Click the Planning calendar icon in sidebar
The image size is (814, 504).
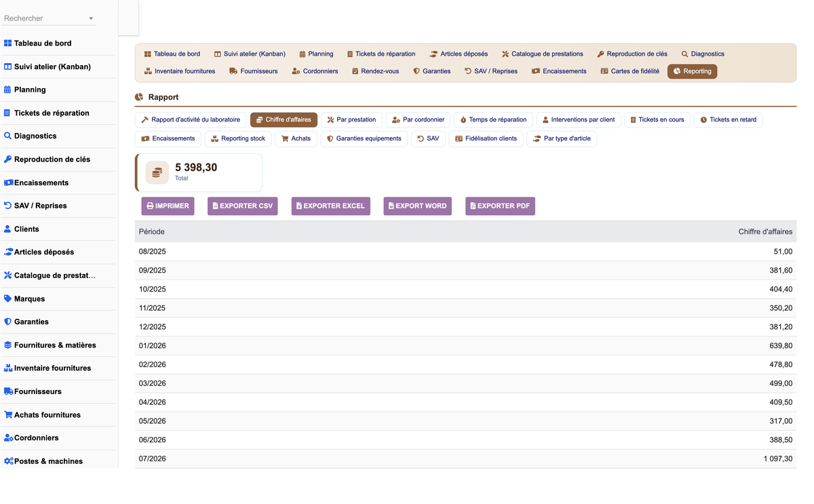click(8, 90)
